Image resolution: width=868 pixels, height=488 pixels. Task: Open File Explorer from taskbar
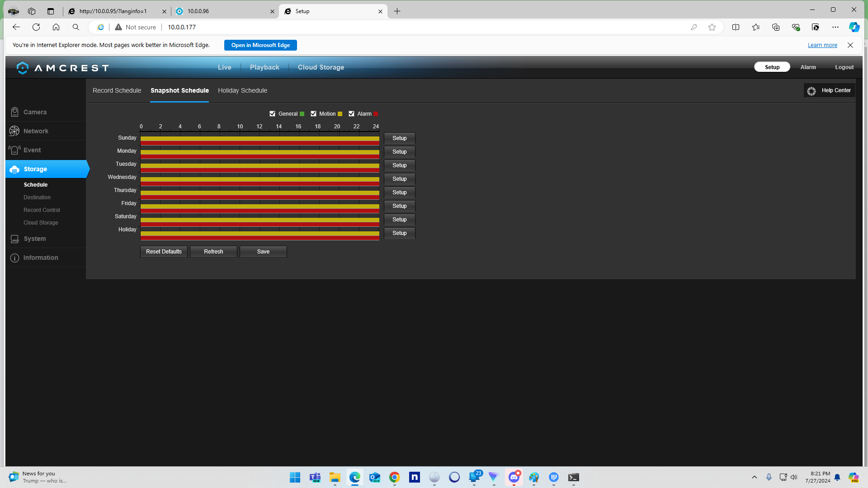pyautogui.click(x=335, y=477)
